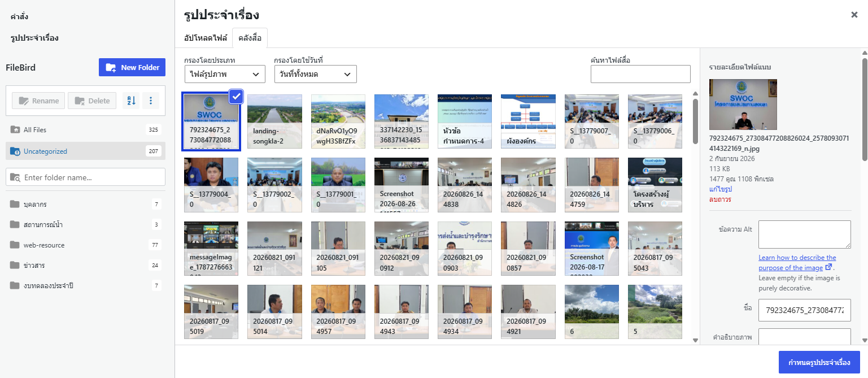Select the S__13779001_0 thumbnail

pyautogui.click(x=338, y=185)
